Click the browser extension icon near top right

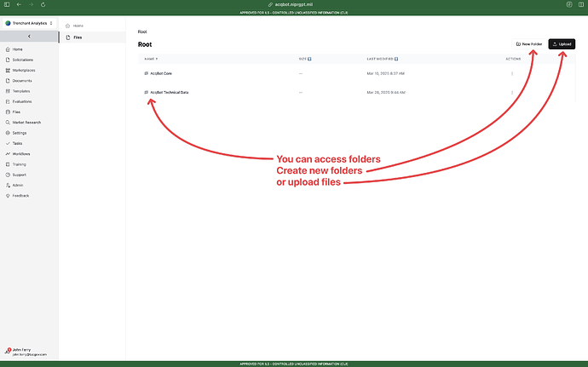pyautogui.click(x=569, y=4)
